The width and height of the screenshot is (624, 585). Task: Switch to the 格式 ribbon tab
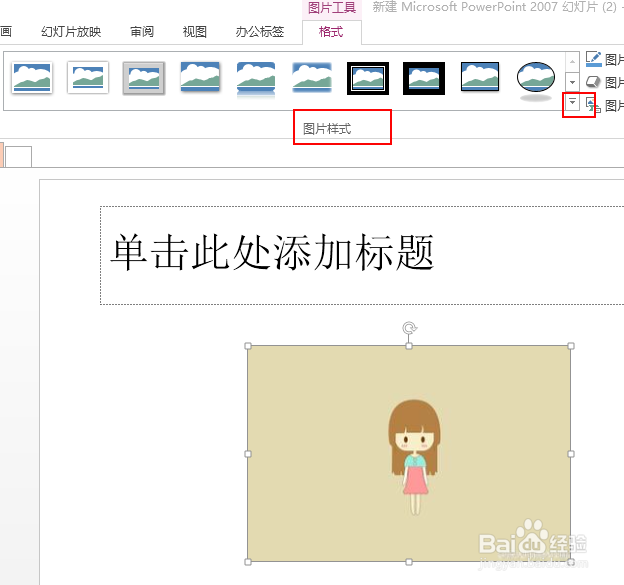pos(331,32)
